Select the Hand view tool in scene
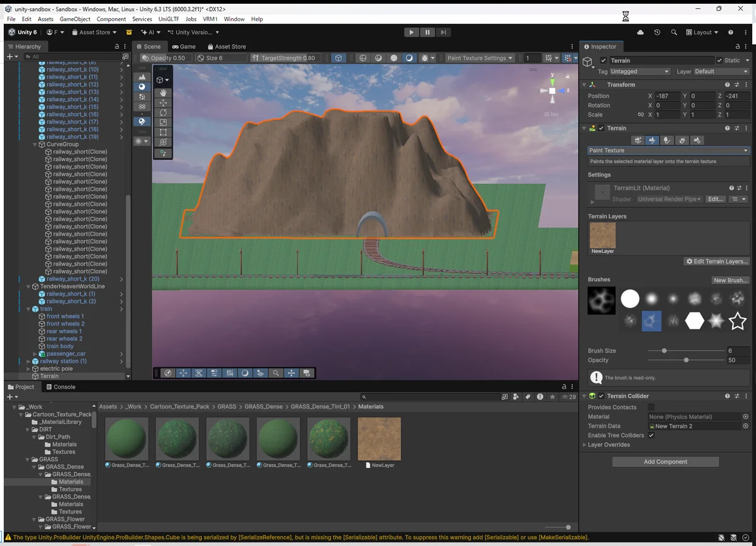 coord(163,93)
